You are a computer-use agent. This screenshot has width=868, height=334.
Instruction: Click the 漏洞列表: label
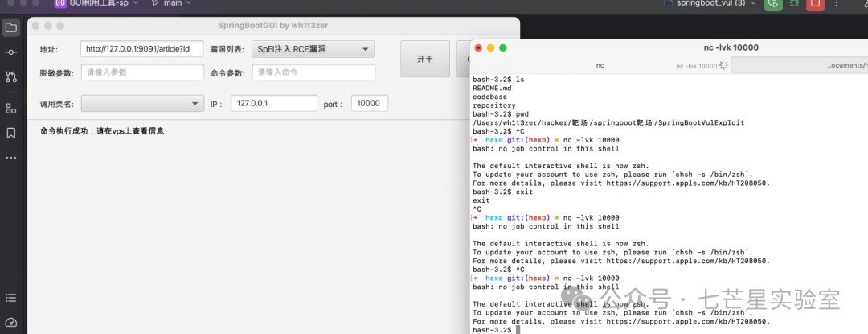(227, 49)
